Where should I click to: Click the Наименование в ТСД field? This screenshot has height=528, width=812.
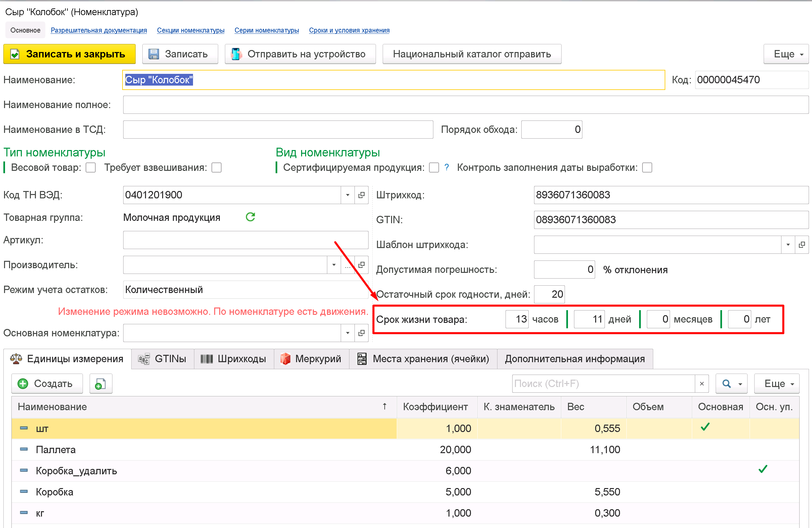tap(278, 130)
